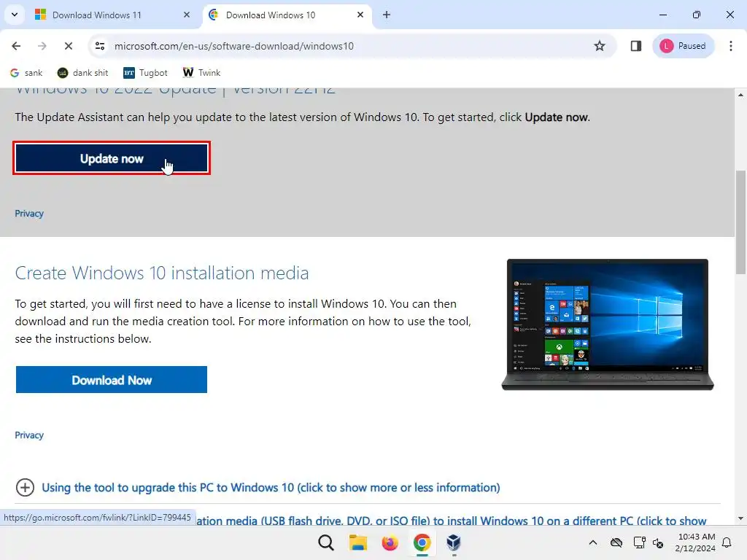Open the notifications bell
747x560 pixels.
coord(727,542)
